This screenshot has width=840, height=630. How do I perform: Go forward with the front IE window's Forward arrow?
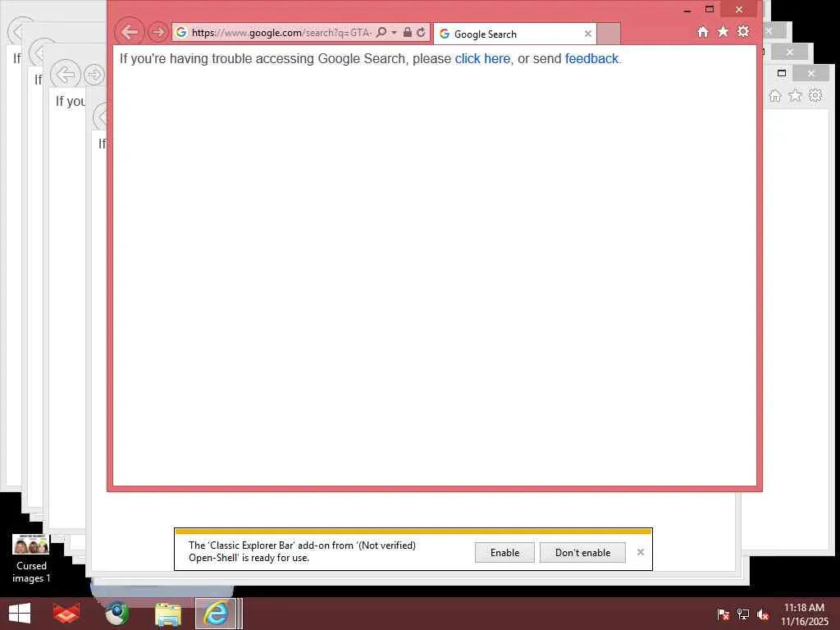(158, 32)
